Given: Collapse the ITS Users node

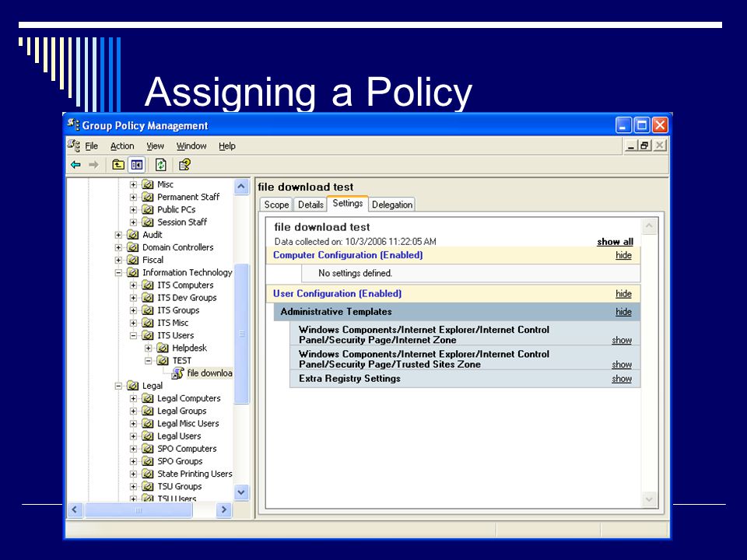Looking at the screenshot, I should tap(133, 336).
